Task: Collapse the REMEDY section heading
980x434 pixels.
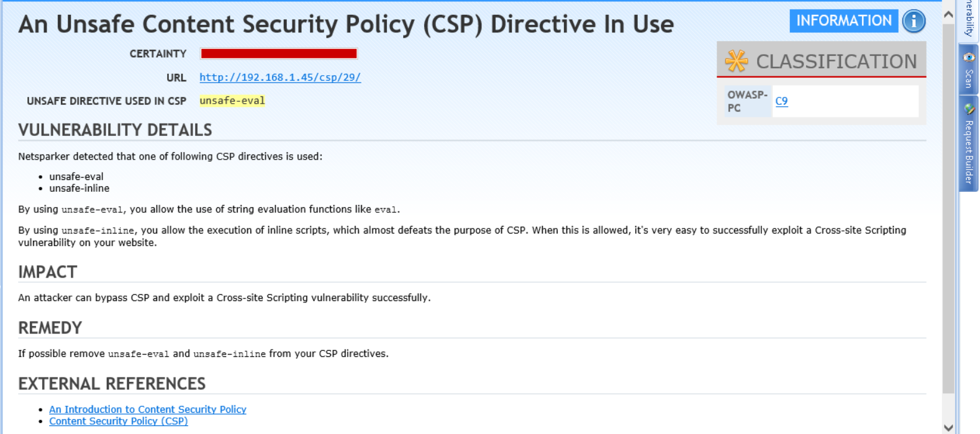Action: click(x=50, y=328)
